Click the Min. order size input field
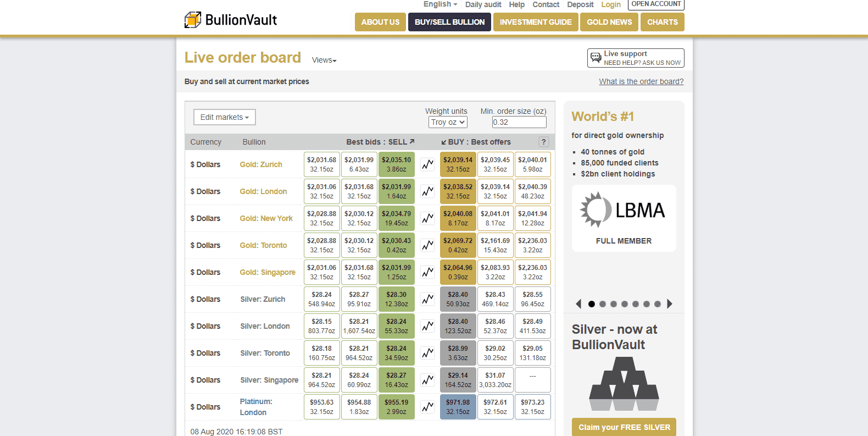Viewport: 868px width, 436px height. [519, 122]
